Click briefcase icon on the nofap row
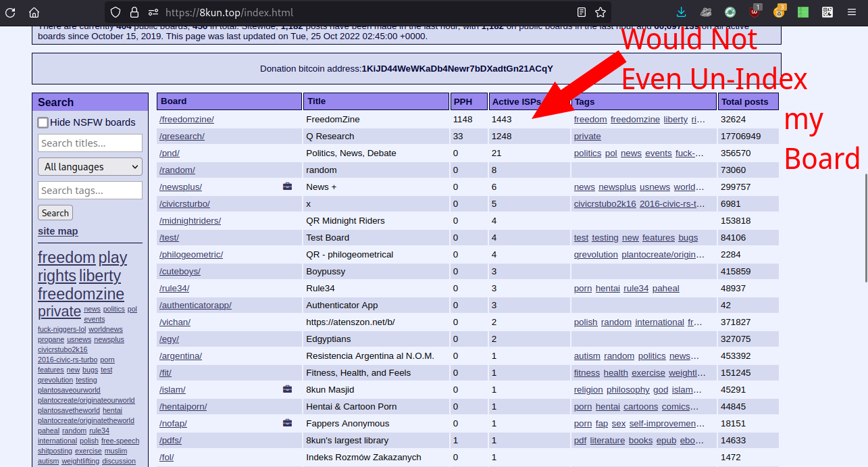Screen dimensions: 868x467 tap(288, 423)
